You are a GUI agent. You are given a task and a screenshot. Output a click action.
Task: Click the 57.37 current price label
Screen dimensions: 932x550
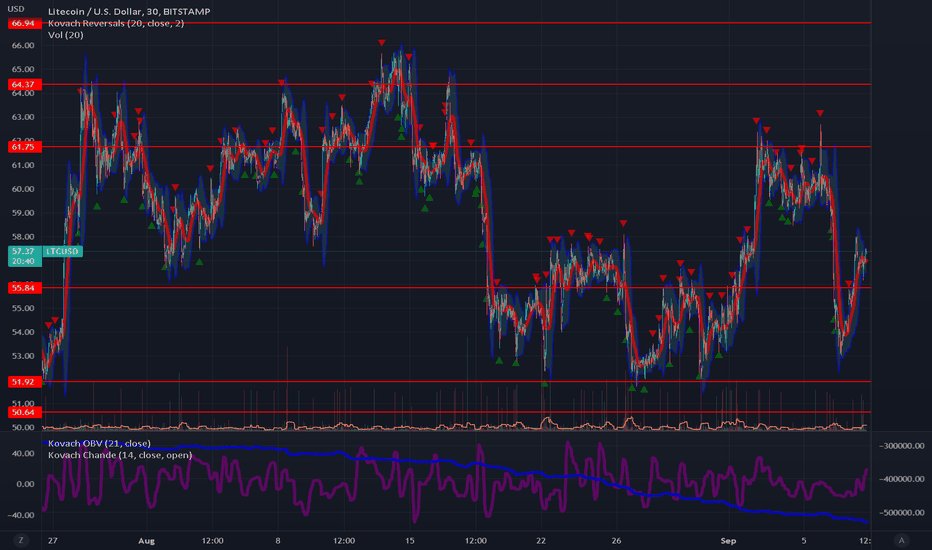pyautogui.click(x=24, y=252)
